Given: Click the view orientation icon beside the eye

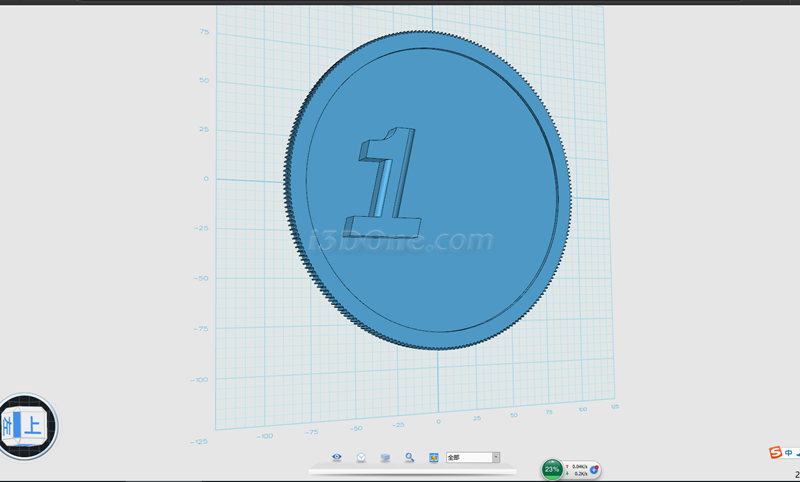Looking at the screenshot, I should pos(361,457).
